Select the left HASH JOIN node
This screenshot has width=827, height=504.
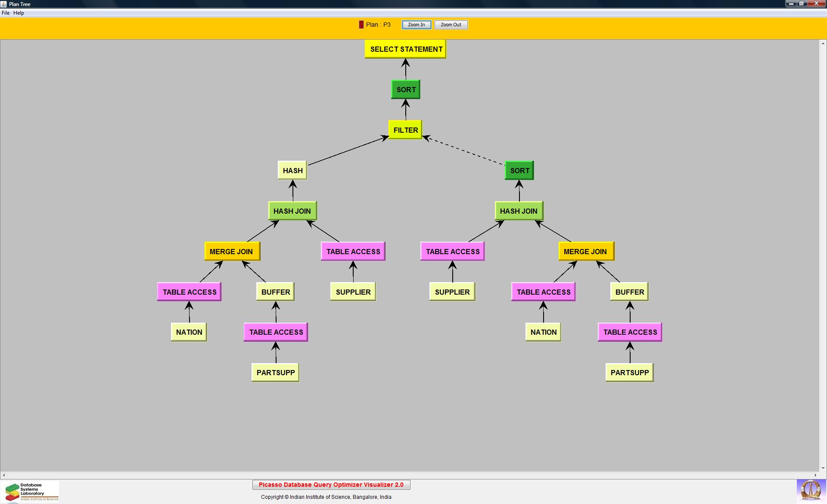click(292, 211)
